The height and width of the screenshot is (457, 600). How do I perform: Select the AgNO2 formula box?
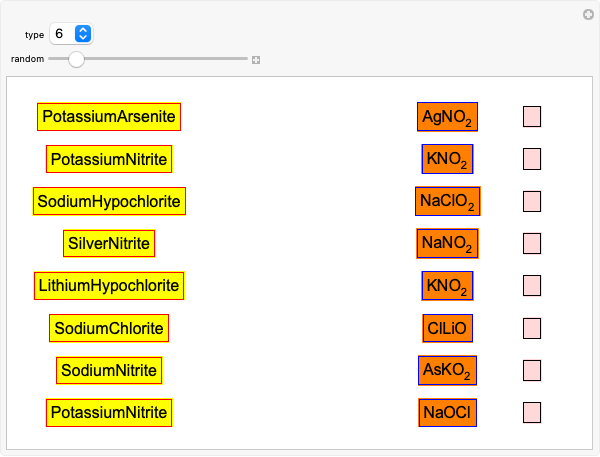447,117
